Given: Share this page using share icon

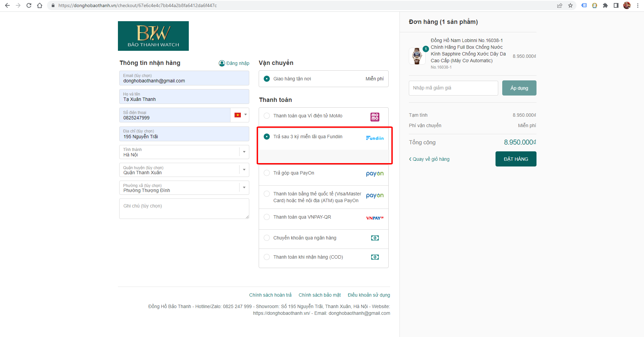Looking at the screenshot, I should click(x=560, y=5).
